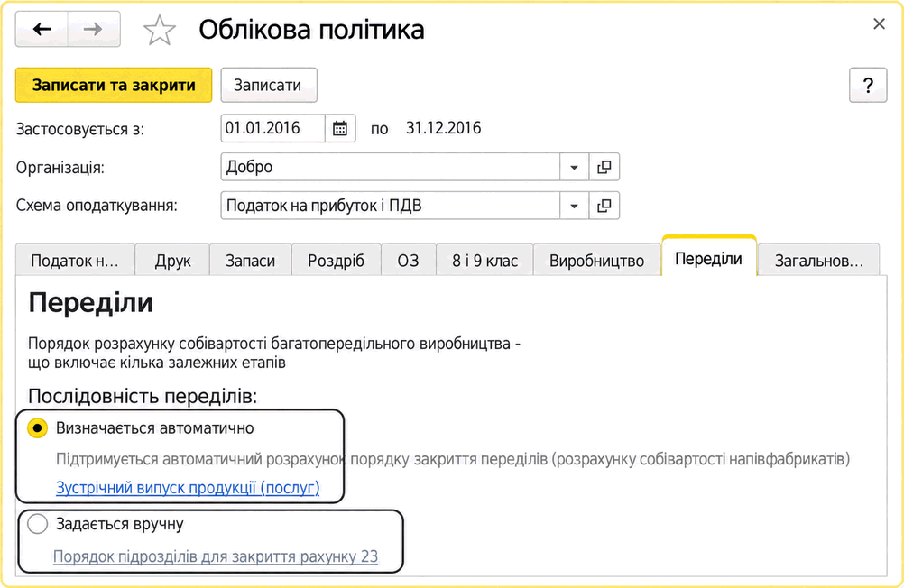Click the end date text 31.12.2016
The width and height of the screenshot is (904, 588).
click(443, 128)
